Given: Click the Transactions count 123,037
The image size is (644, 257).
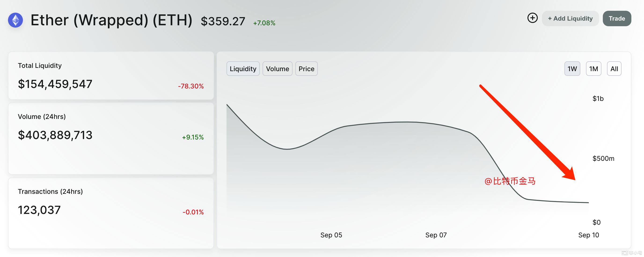Looking at the screenshot, I should coord(39,210).
